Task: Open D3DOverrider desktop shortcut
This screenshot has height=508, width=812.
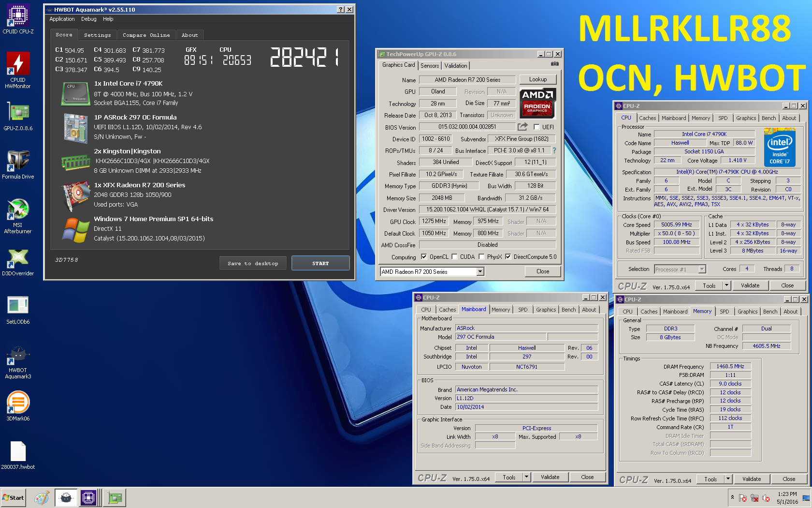Action: pos(18,262)
